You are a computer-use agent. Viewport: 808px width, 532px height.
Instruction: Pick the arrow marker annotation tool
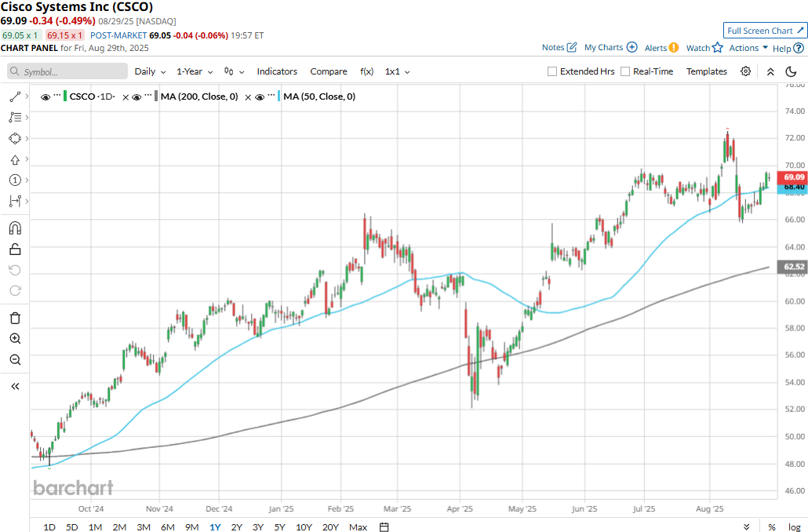[15, 159]
